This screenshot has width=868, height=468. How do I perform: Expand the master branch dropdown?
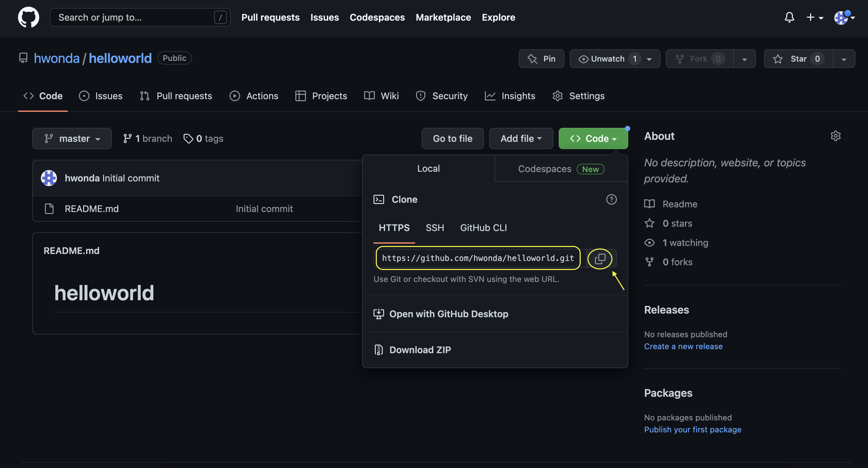(72, 138)
